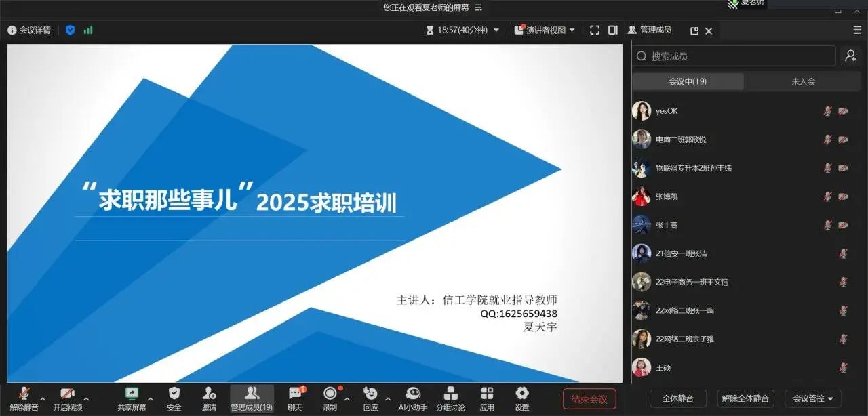The image size is (868, 416).
Task: Switch to the 未入会 tab
Action: [x=803, y=81]
